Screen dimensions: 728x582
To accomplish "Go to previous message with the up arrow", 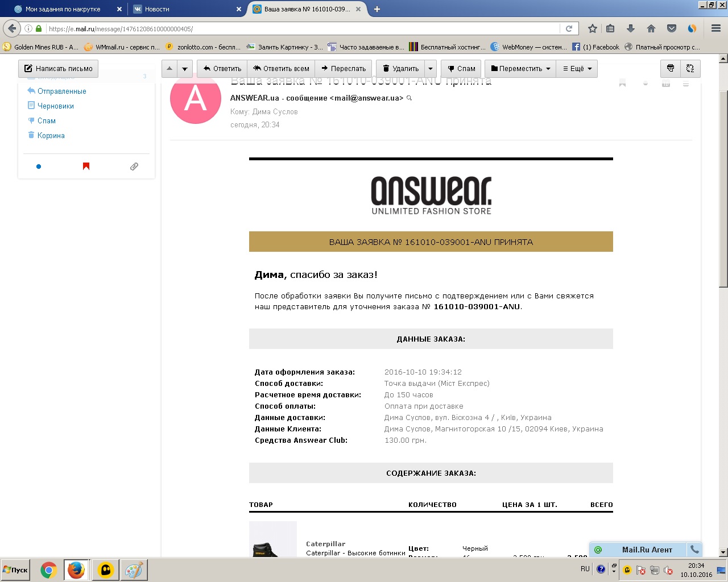I will [169, 68].
